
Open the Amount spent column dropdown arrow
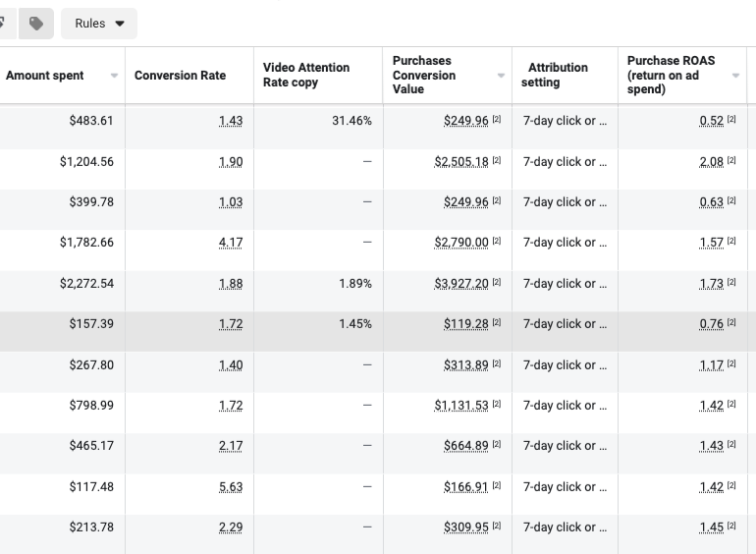pos(114,76)
